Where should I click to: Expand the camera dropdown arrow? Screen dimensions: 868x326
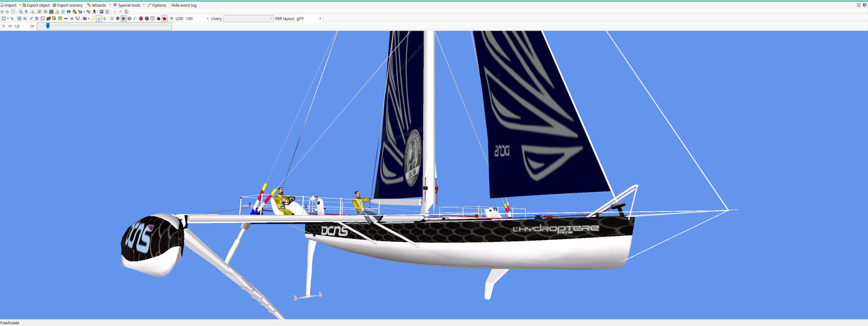(x=89, y=18)
